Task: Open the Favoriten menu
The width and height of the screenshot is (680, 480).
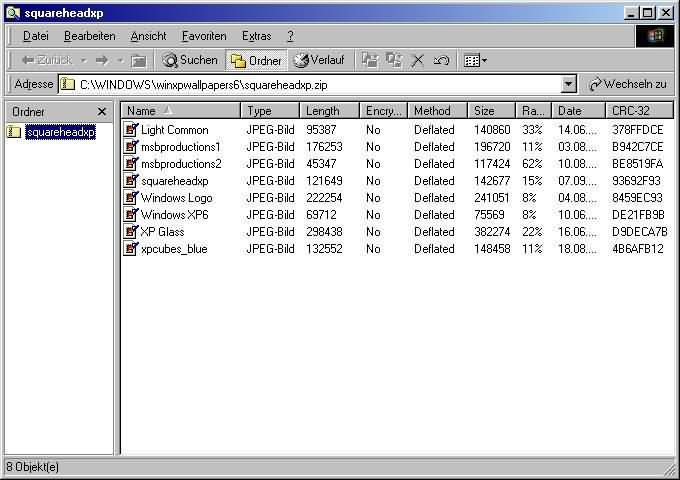Action: click(204, 36)
